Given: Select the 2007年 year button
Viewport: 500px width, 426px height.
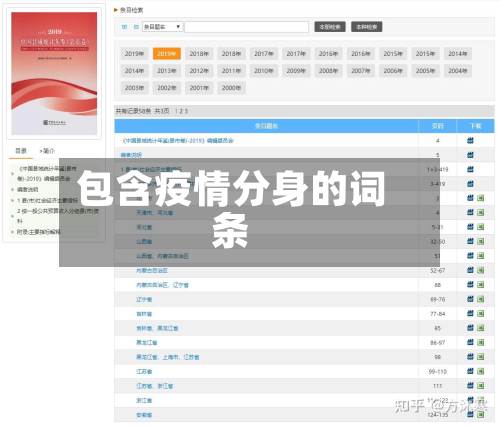Looking at the screenshot, I should (361, 71).
